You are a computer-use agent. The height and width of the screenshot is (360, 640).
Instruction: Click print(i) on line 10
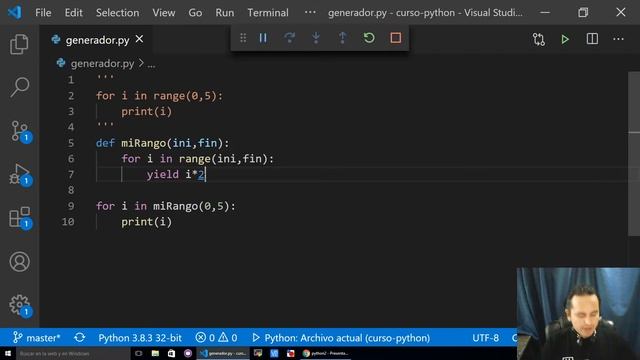pos(147,222)
